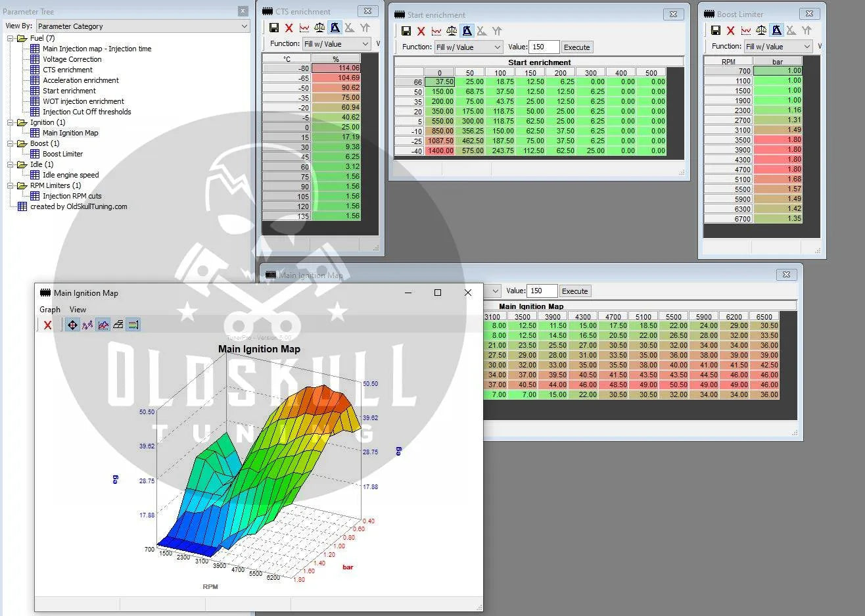Select Injection Cut Off thresholds in the tree
This screenshot has height=616, width=865.
[x=87, y=112]
